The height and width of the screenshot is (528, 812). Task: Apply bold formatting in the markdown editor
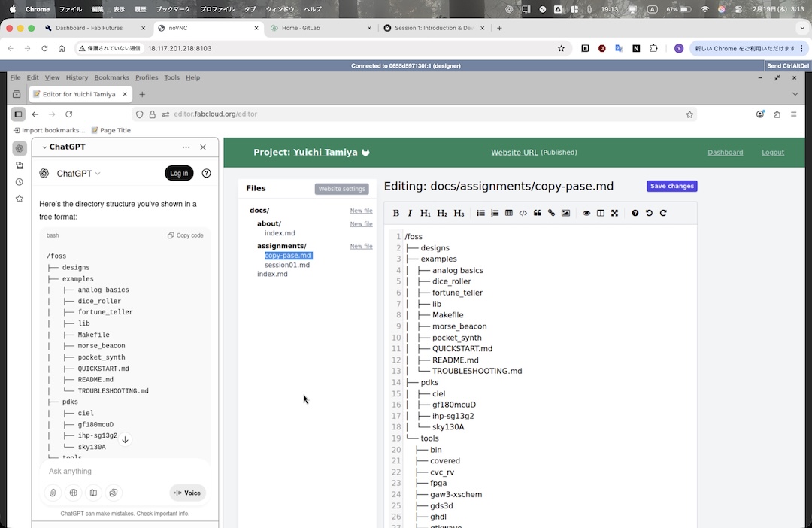click(396, 213)
